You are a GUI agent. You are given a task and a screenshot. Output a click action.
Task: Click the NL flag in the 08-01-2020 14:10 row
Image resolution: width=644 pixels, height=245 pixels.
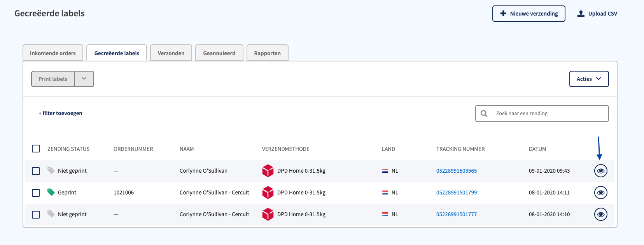[385, 214]
